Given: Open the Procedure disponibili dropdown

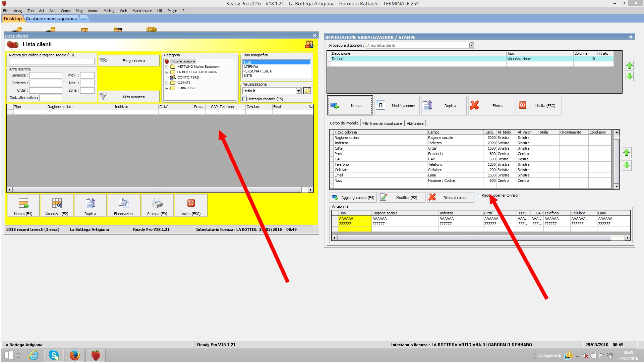Looking at the screenshot, I should (472, 45).
